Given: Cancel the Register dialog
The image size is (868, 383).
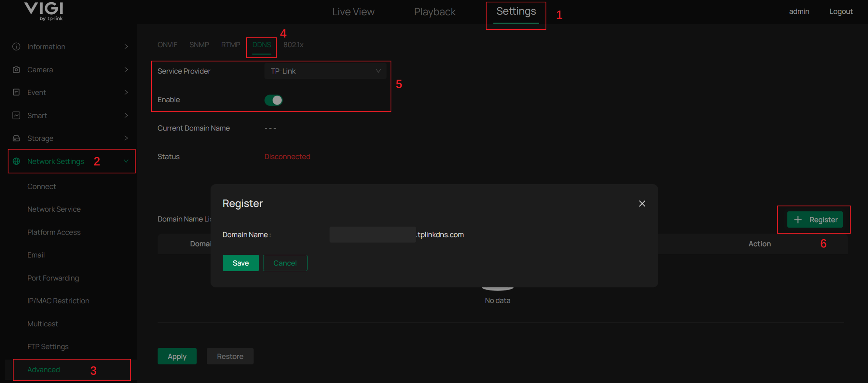Looking at the screenshot, I should (285, 262).
